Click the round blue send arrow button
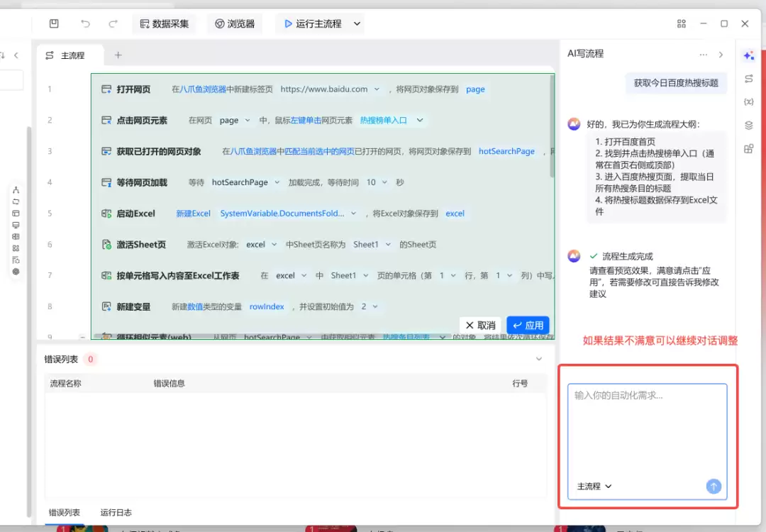The width and height of the screenshot is (766, 532). 714,486
